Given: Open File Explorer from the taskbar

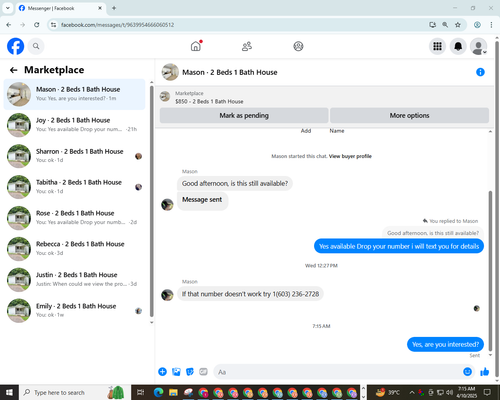Looking at the screenshot, I should coord(173,392).
